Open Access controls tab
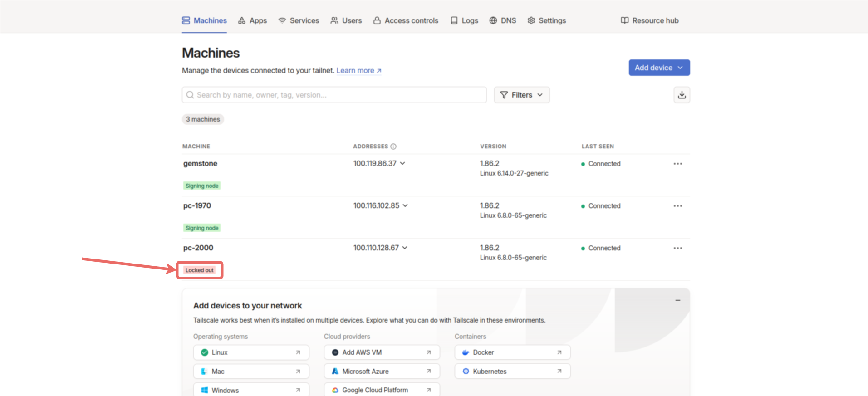Screen dimensions: 868x396 coord(406,20)
